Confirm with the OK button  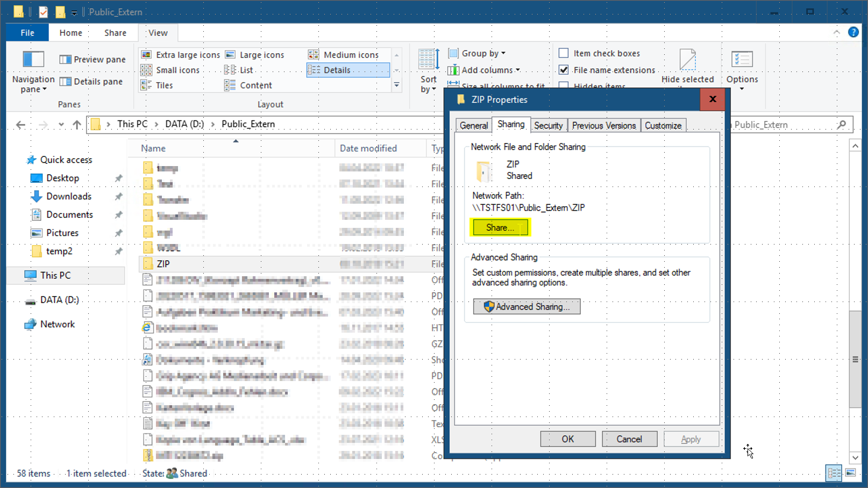point(568,439)
